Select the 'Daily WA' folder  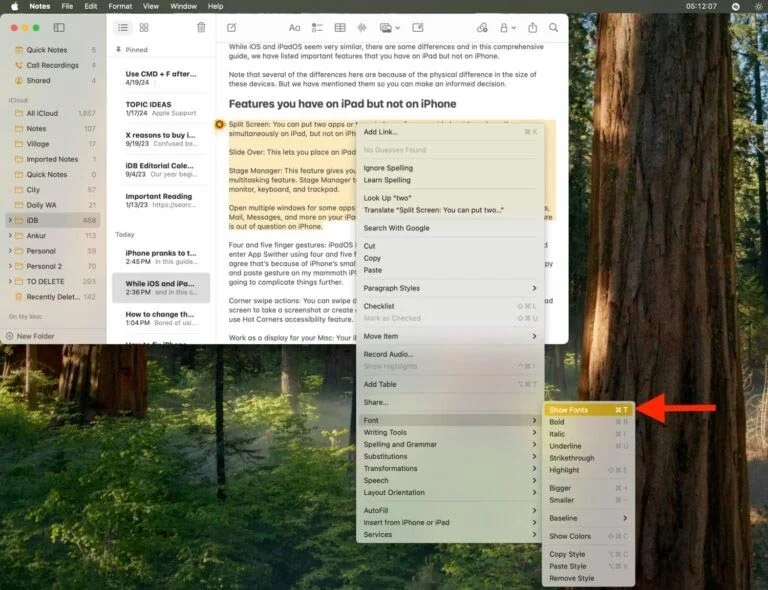click(53, 205)
